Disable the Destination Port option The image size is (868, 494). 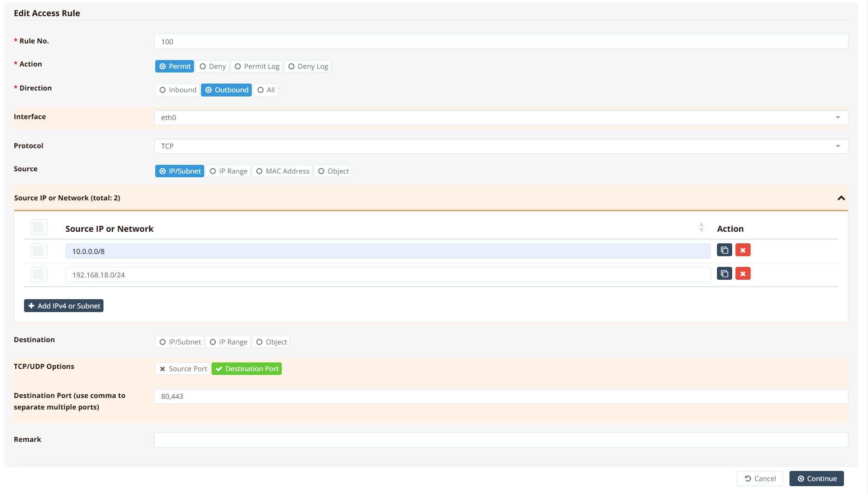247,369
